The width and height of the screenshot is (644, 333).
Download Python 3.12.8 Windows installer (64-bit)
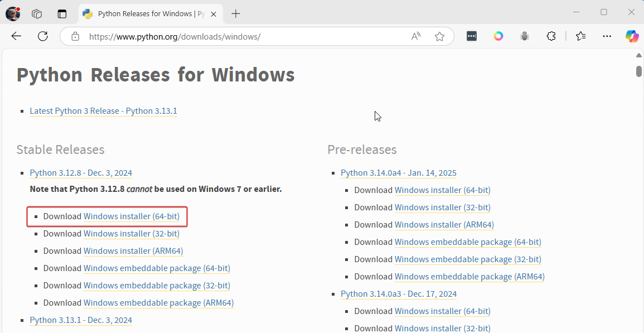pos(132,216)
